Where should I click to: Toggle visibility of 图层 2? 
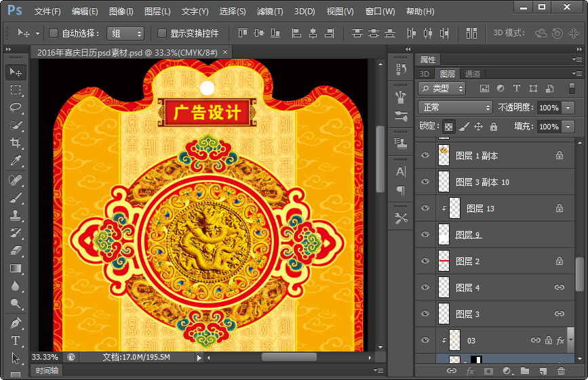pos(425,261)
